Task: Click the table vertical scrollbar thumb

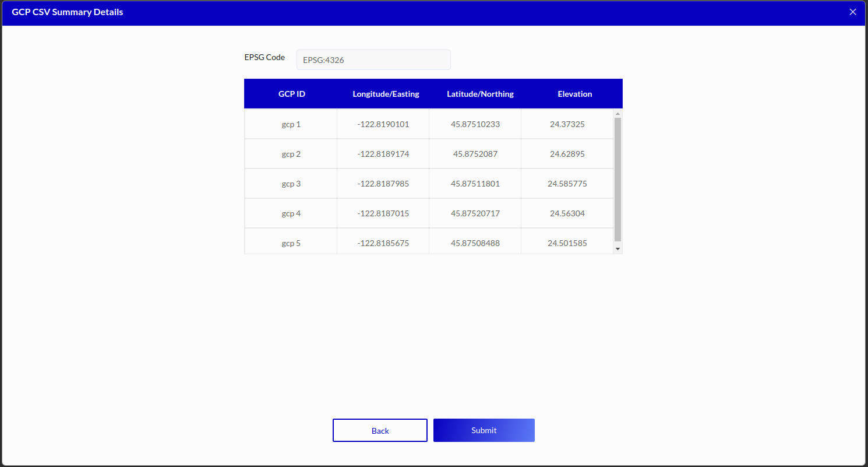Action: pos(618,180)
